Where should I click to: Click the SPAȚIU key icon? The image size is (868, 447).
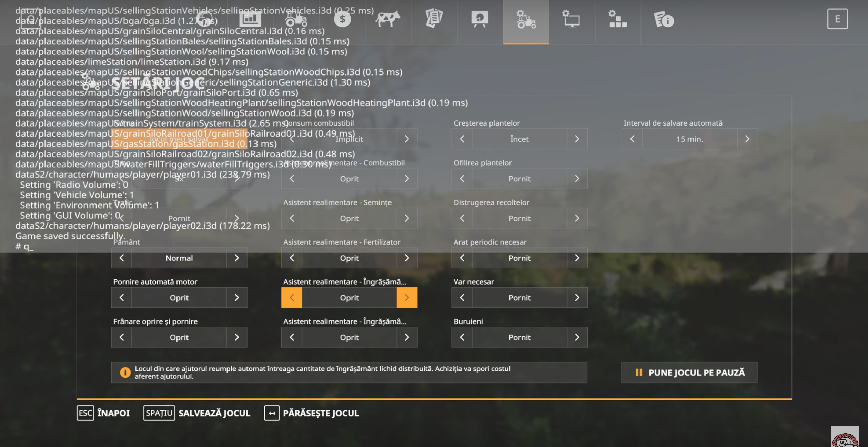click(x=159, y=413)
